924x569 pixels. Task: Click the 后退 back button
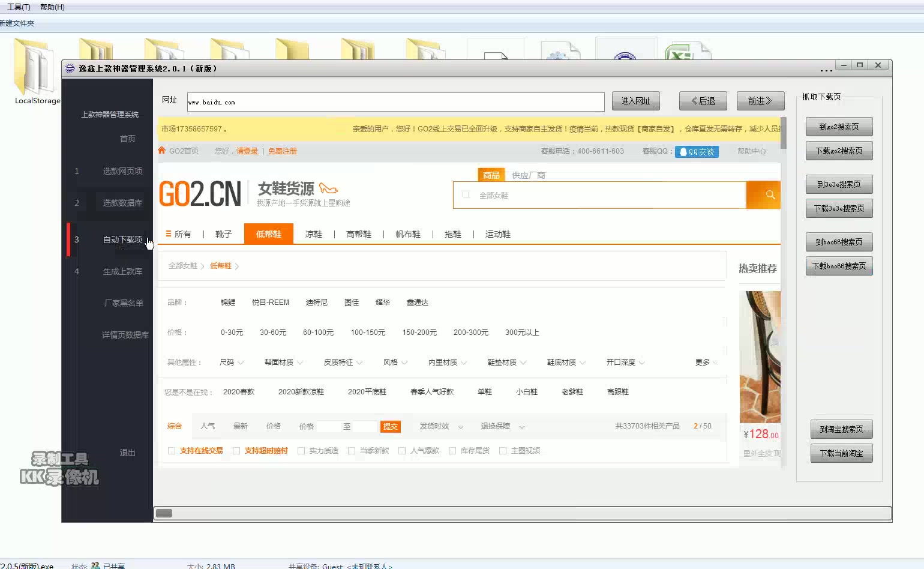[x=703, y=101]
